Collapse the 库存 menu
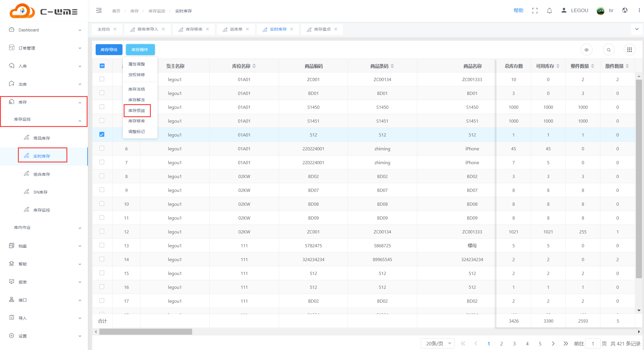The width and height of the screenshot is (644, 350). (x=44, y=102)
